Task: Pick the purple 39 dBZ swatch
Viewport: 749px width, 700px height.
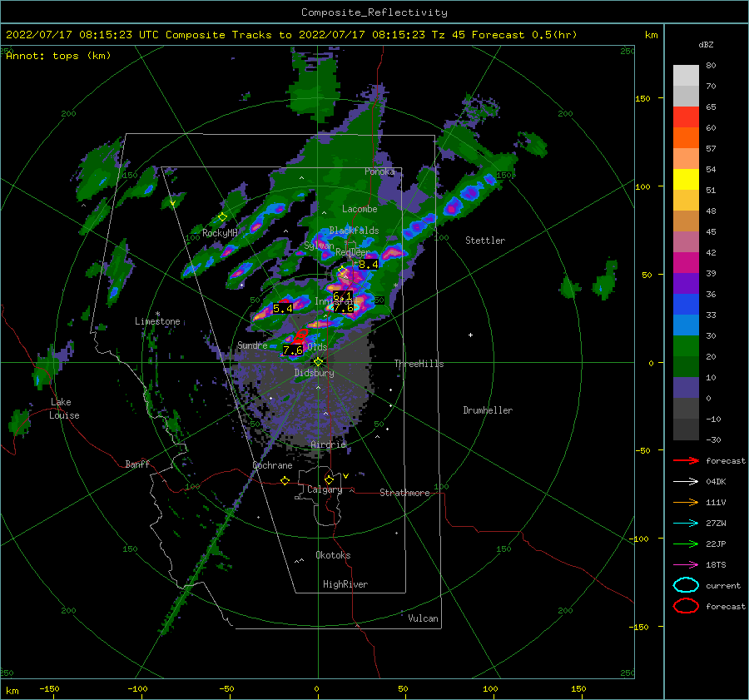Action: point(686,283)
